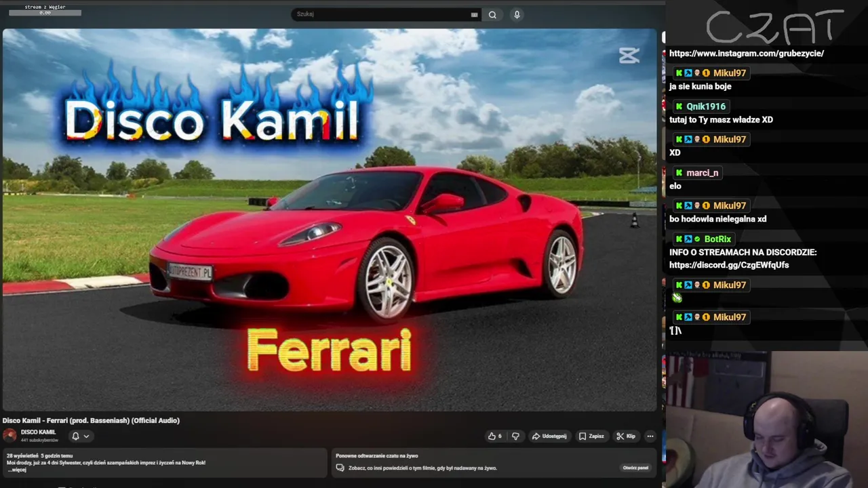Viewport: 868px width, 488px height.
Task: Click the Otwórz panel button
Action: pyautogui.click(x=635, y=468)
